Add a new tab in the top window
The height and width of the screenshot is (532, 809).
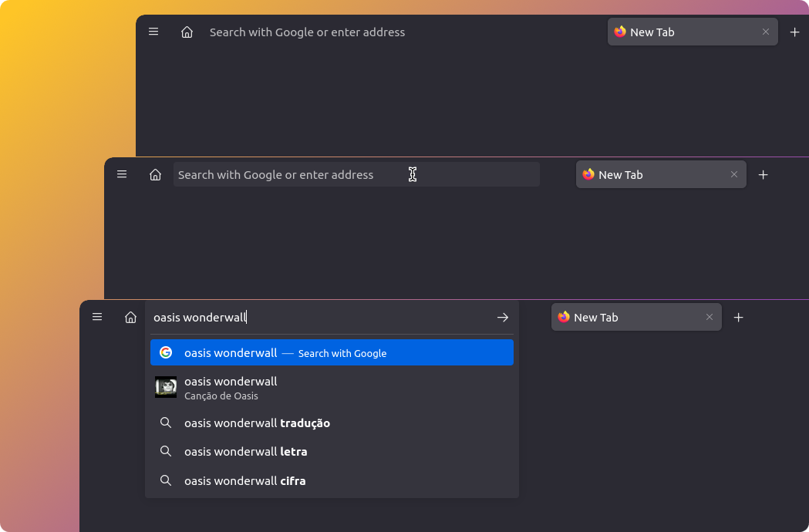794,32
